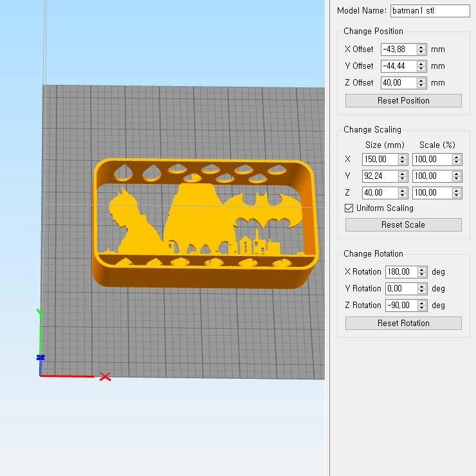
Task: Increase Y Size with up arrow
Action: pos(403,173)
